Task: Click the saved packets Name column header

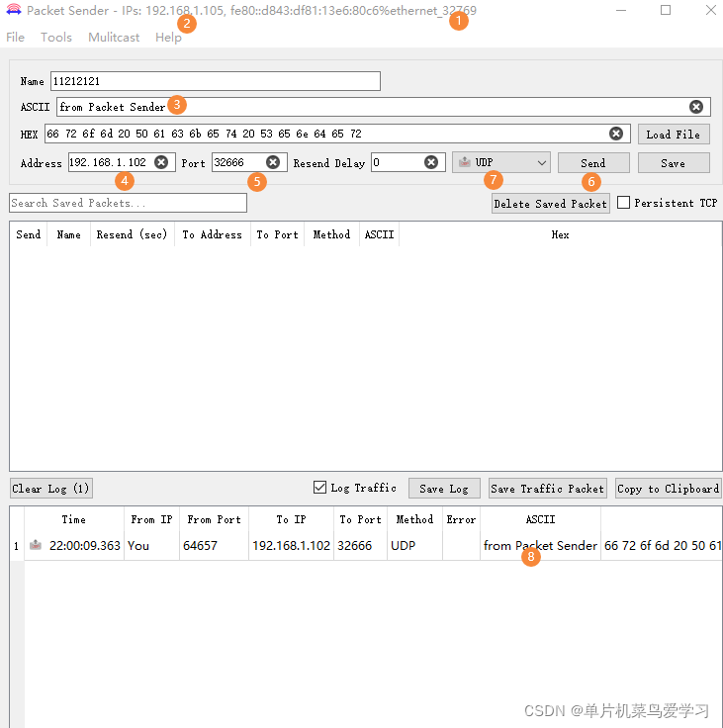Action: [x=68, y=234]
